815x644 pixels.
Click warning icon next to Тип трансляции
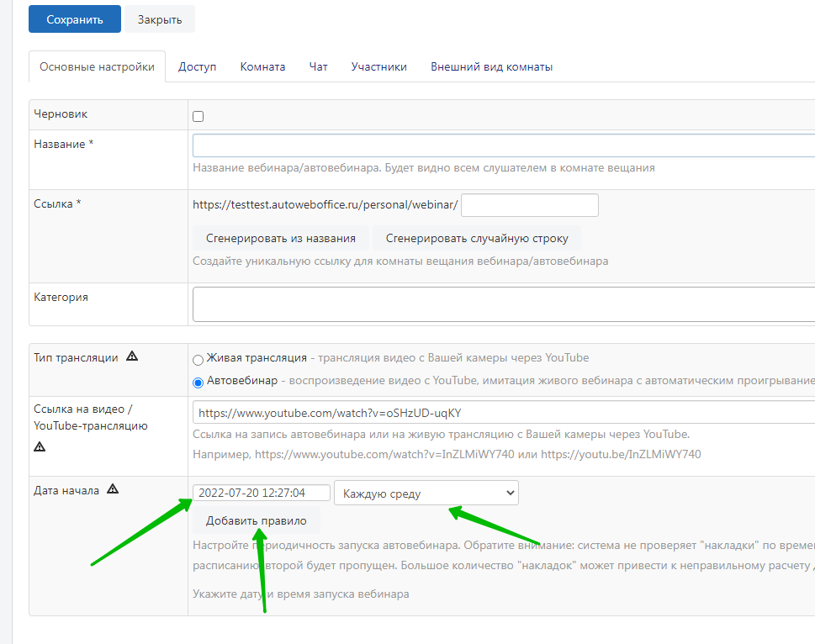[x=132, y=356]
